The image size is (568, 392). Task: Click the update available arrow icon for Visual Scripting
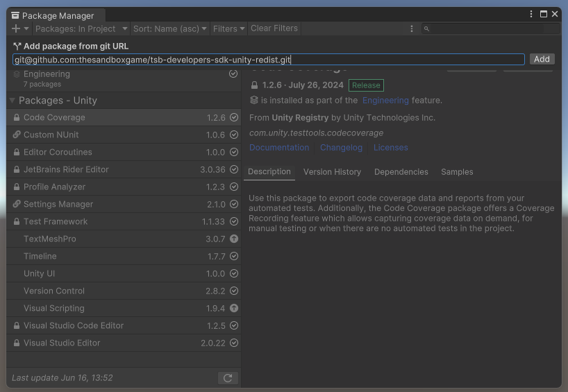pyautogui.click(x=234, y=308)
